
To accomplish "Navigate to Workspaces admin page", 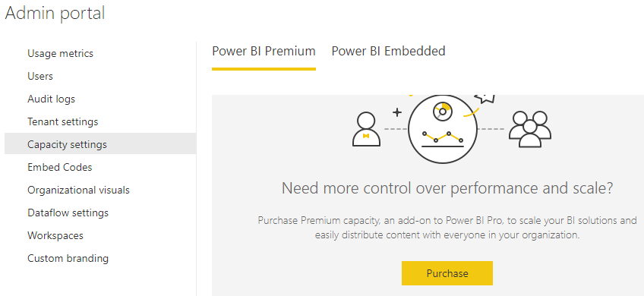I will click(55, 235).
